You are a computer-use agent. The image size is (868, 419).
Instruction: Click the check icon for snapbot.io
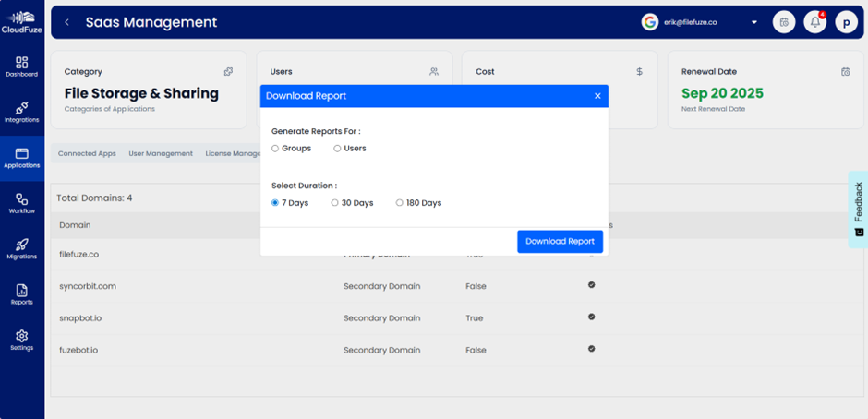point(591,317)
